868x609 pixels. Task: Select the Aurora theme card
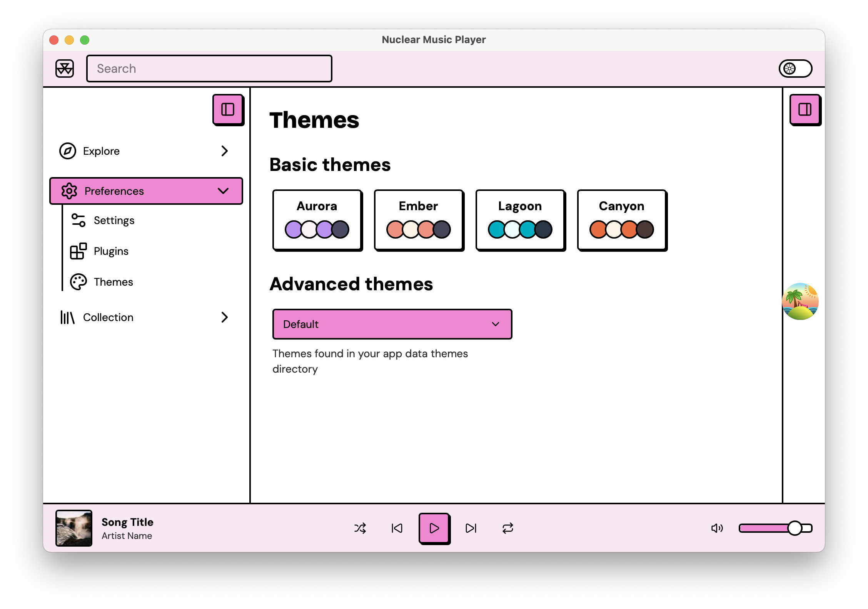[317, 220]
